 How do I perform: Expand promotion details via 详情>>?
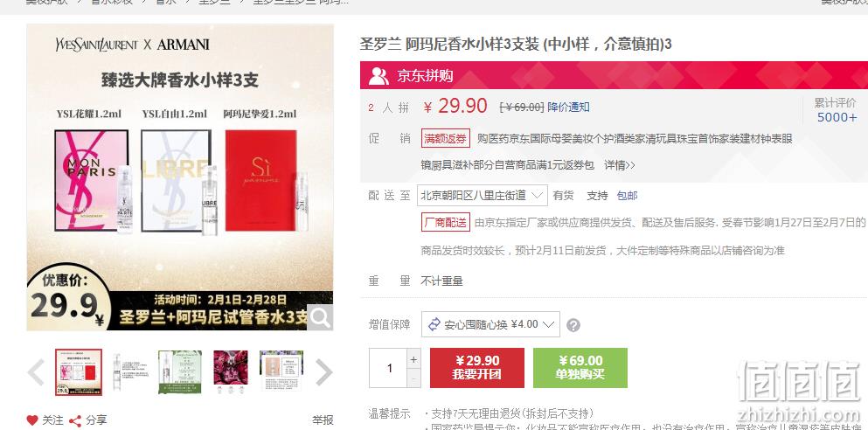click(x=619, y=165)
